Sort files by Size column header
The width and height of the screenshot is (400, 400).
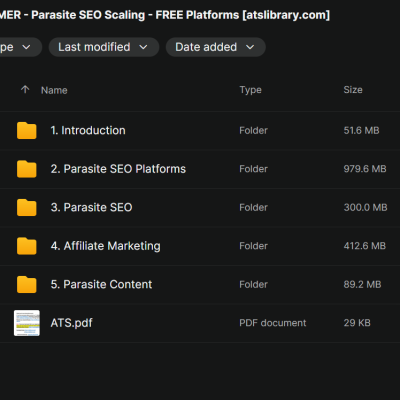click(353, 90)
